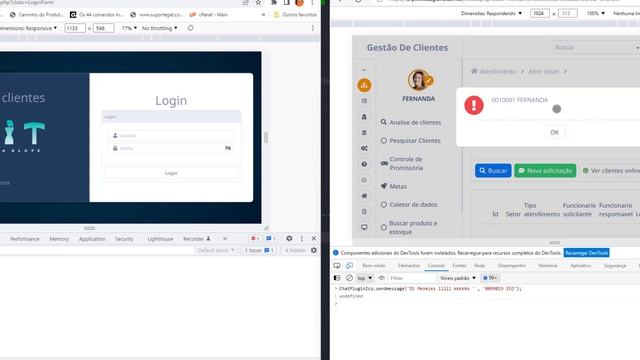Viewport: 640px width, 360px height.
Task: Switch to Elementos tab in right DevTools
Action: tap(409, 266)
